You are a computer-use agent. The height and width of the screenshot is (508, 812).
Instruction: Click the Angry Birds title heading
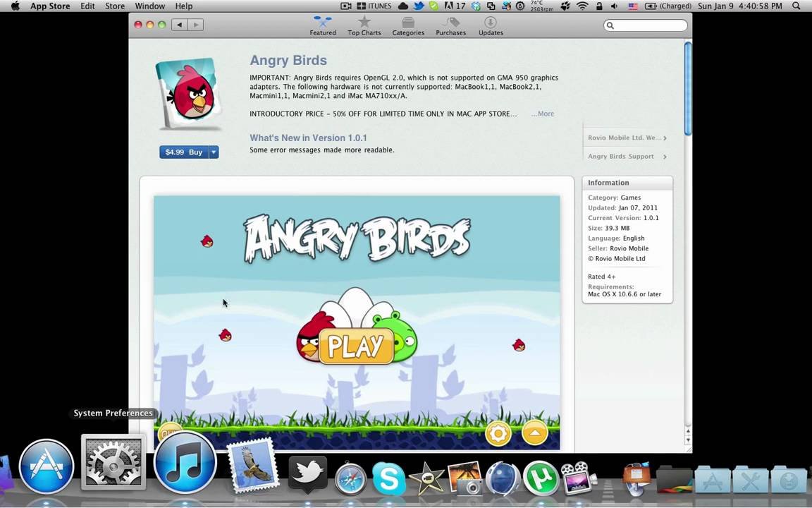tap(288, 60)
